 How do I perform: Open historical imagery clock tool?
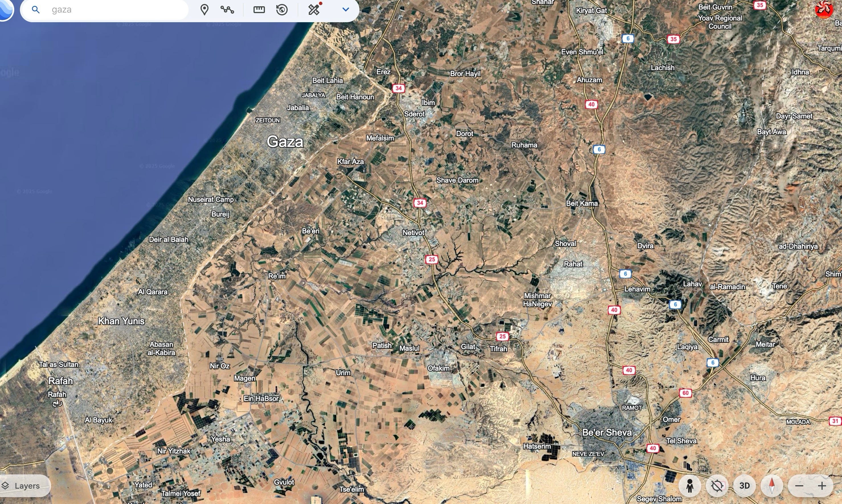click(x=282, y=9)
